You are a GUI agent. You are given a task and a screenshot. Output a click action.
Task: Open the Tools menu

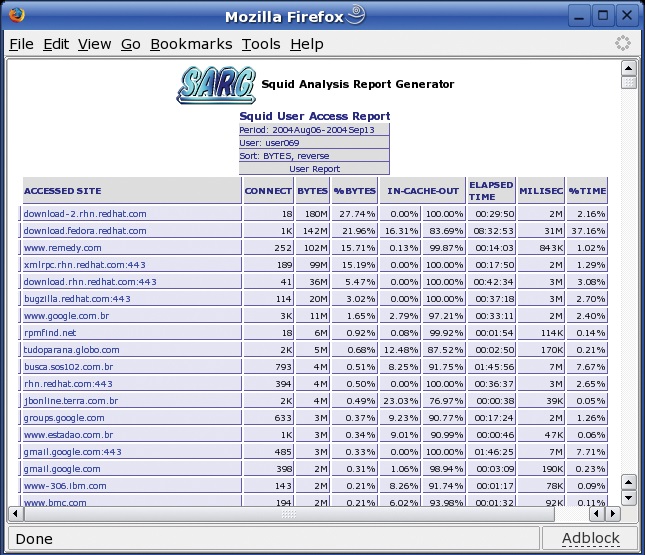pos(261,44)
